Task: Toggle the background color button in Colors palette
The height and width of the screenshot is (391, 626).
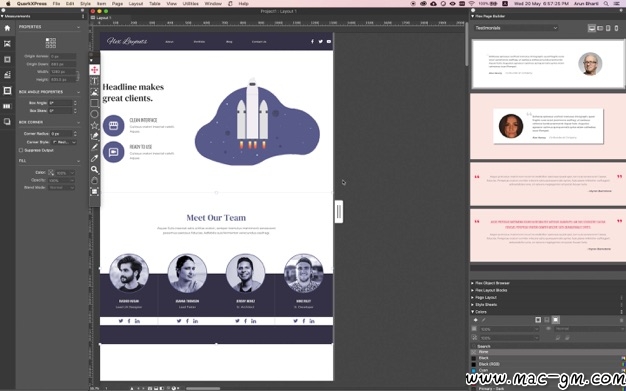Action: click(x=556, y=320)
